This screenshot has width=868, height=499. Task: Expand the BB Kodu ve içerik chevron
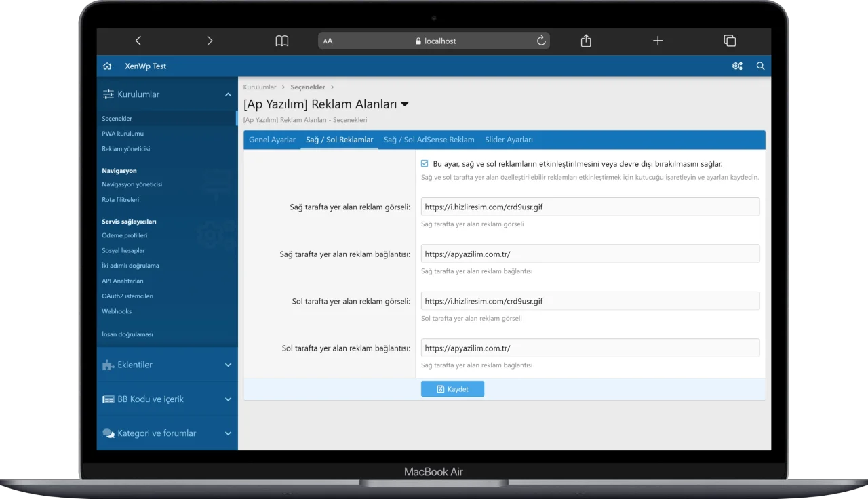point(228,399)
